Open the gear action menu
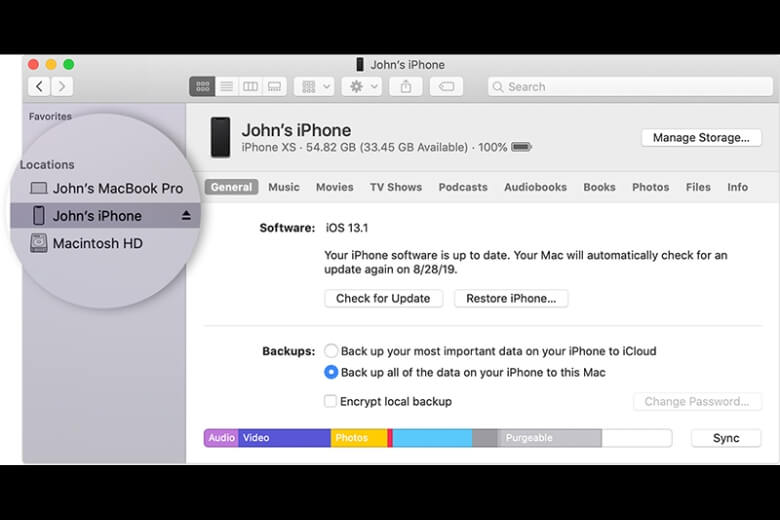The image size is (780, 520). coord(362,87)
